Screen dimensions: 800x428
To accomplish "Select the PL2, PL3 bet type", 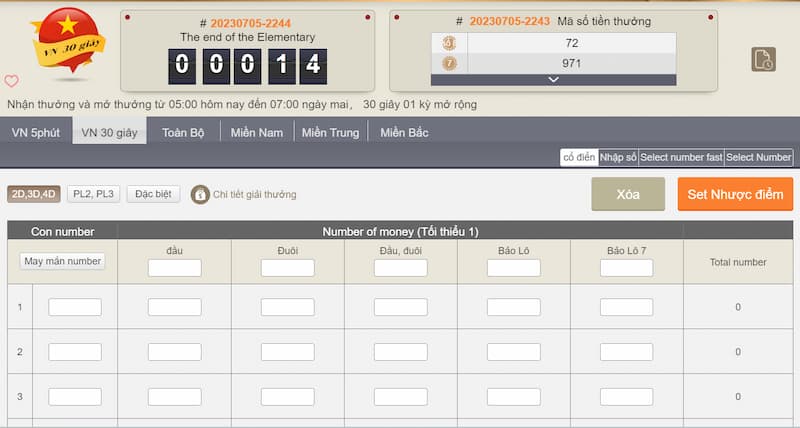I will click(x=94, y=194).
